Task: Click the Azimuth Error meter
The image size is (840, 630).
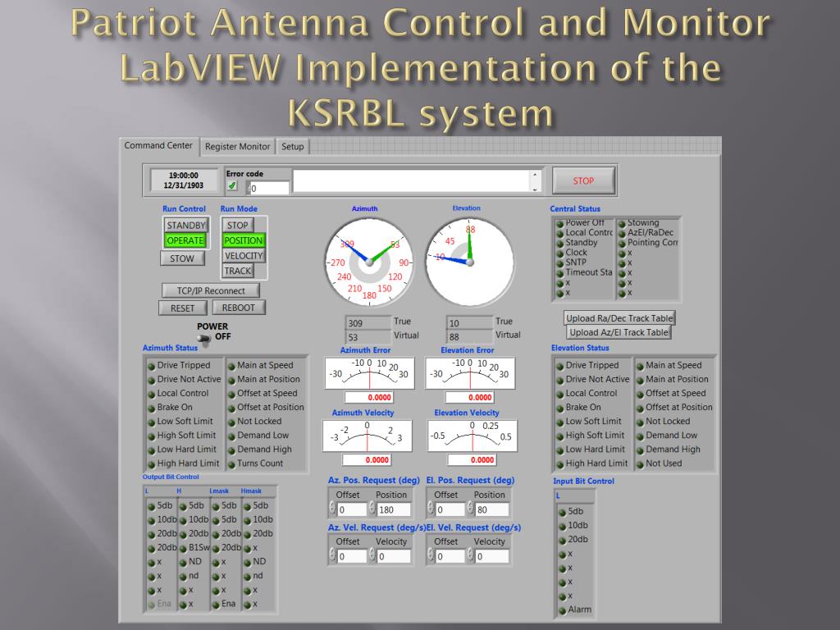Action: tap(369, 373)
